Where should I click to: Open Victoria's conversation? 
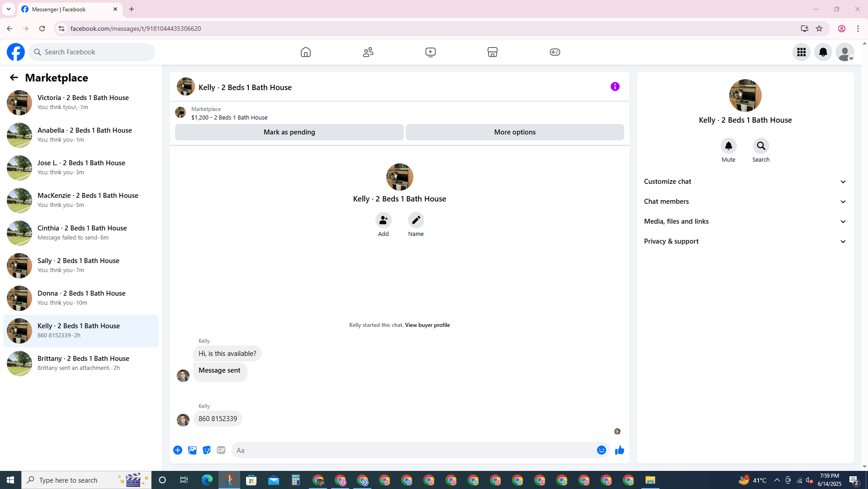pyautogui.click(x=81, y=103)
